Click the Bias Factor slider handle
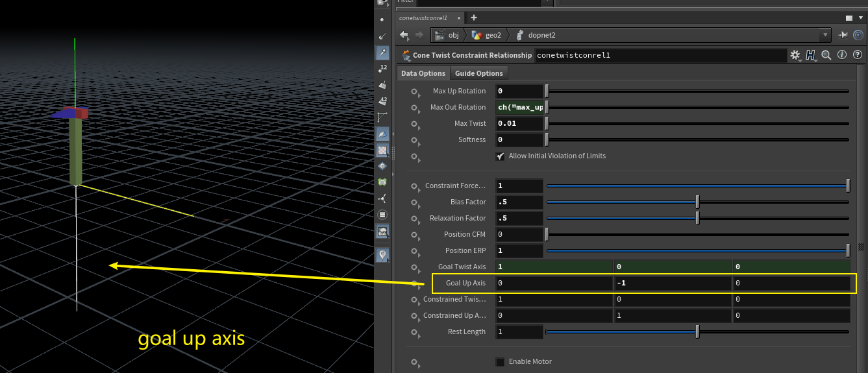This screenshot has height=373, width=868. [x=697, y=202]
